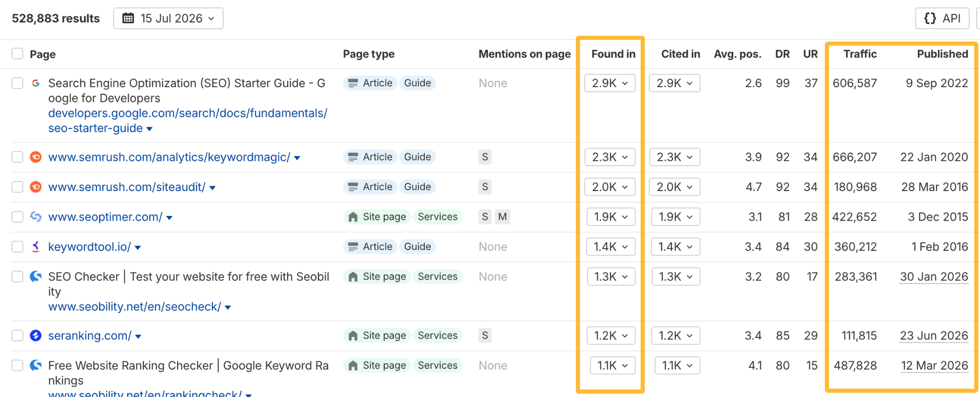Click the SEOptimer favicon
Viewport: 980px width, 397px height.
coord(35,217)
